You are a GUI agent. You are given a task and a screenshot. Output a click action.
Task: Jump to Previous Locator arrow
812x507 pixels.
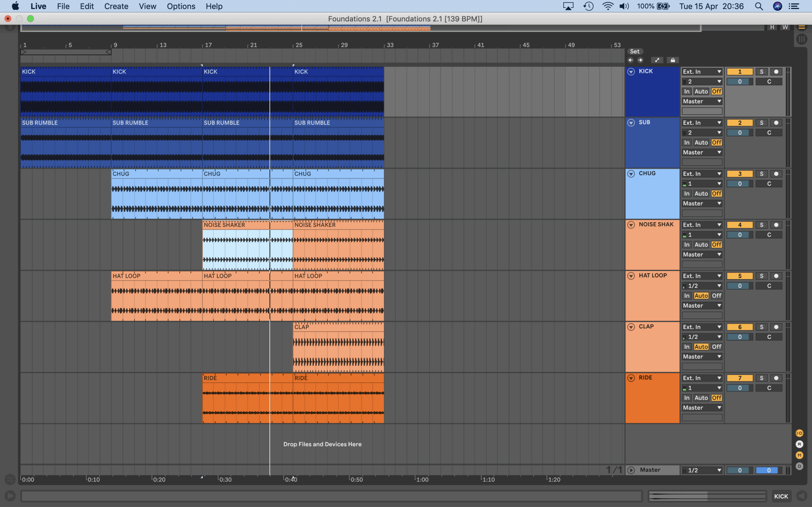(x=631, y=60)
